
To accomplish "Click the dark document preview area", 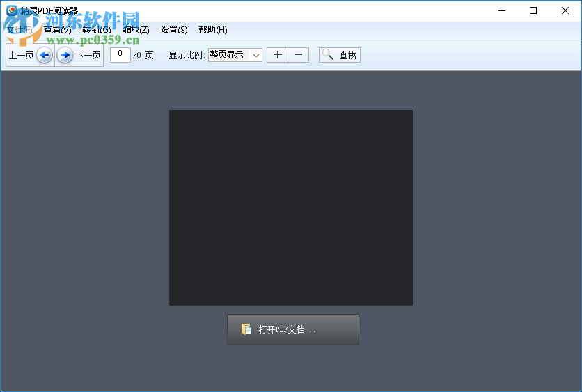I will pyautogui.click(x=291, y=207).
